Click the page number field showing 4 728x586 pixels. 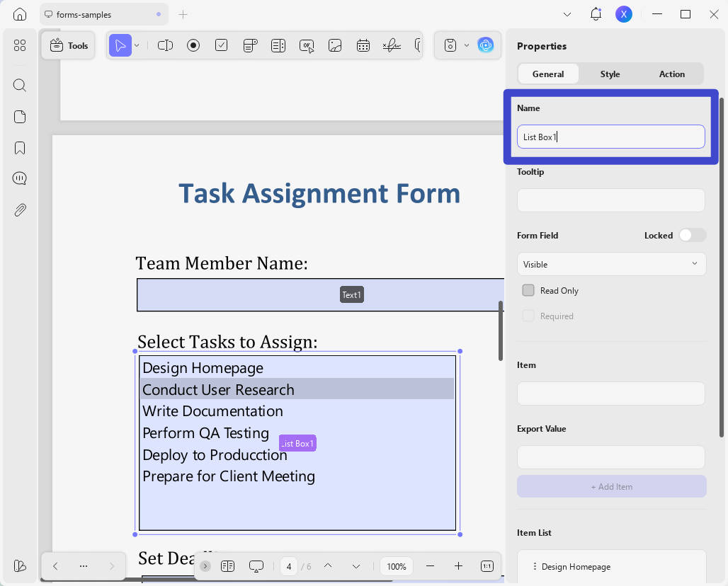pyautogui.click(x=289, y=566)
